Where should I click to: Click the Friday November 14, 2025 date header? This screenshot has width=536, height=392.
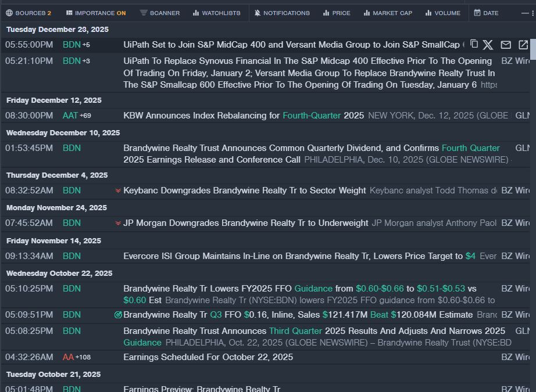[x=53, y=241]
